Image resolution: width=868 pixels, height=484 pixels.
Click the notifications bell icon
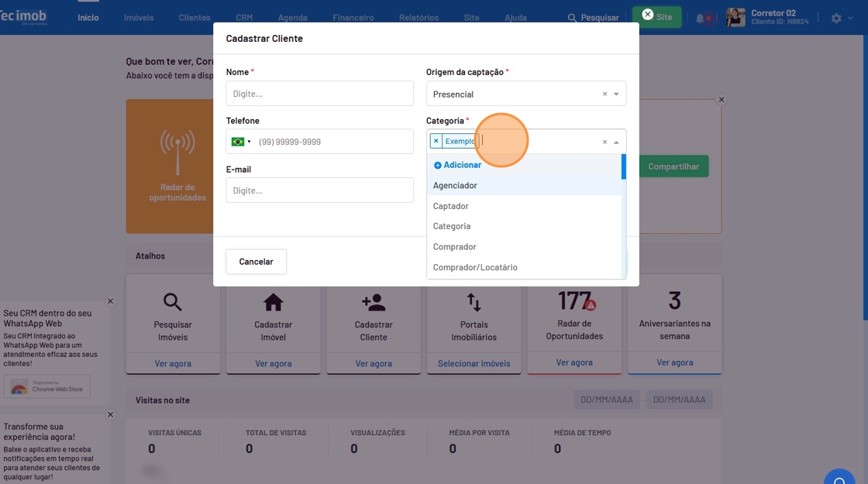[x=701, y=18]
